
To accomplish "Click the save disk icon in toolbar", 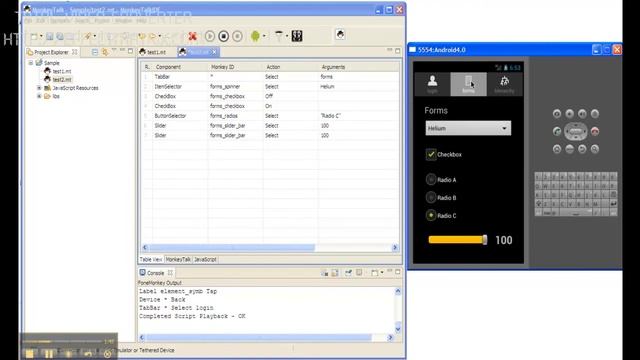I will (49, 37).
